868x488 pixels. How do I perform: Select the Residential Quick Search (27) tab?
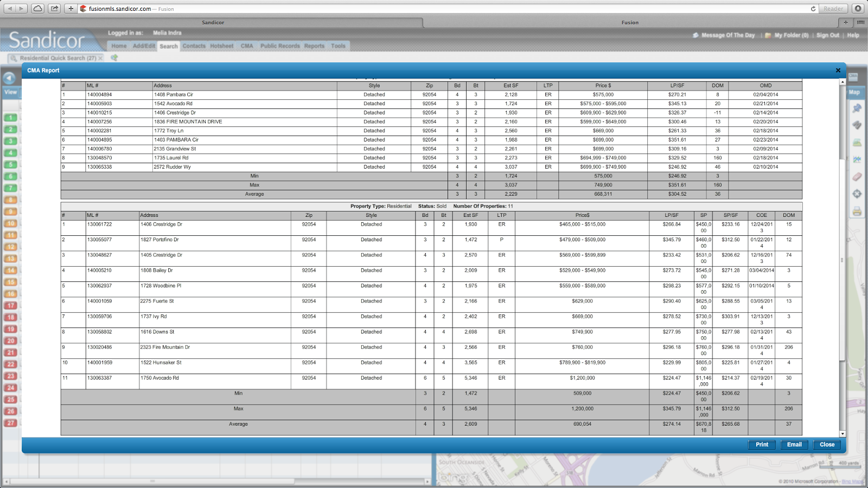(58, 58)
